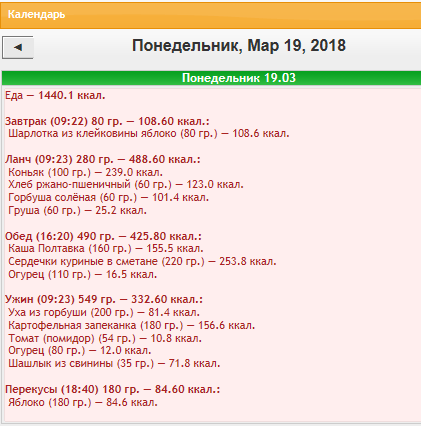Image resolution: width=421 pixels, height=426 pixels.
Task: Select the date heading Понедельник, Мар 19, 2018
Action: click(x=239, y=46)
